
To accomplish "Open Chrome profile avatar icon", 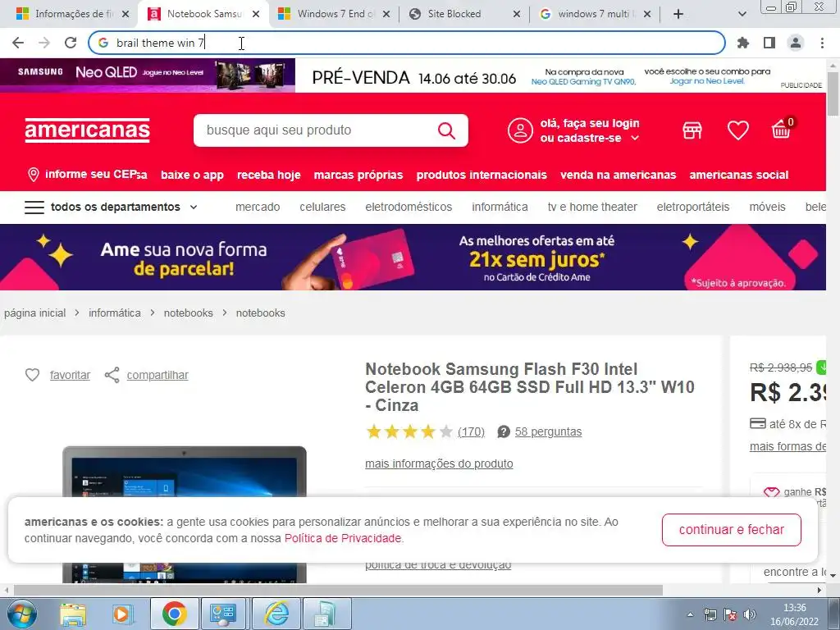I will (796, 43).
